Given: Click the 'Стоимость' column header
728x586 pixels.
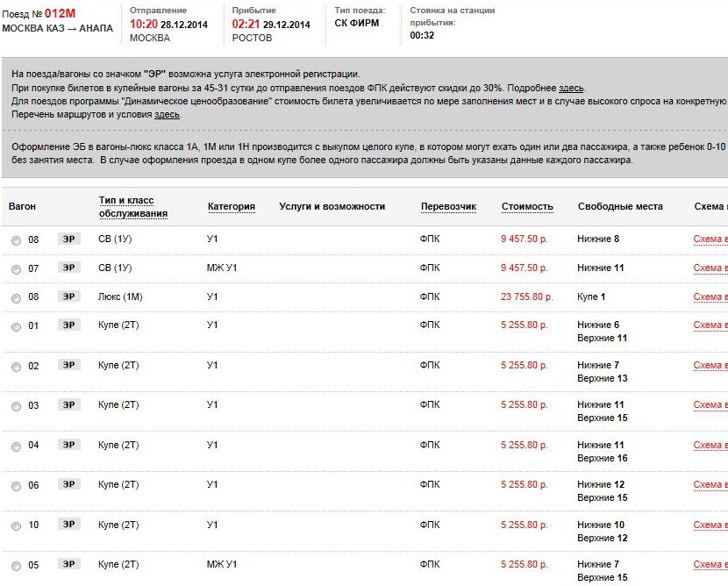Looking at the screenshot, I should click(527, 207).
